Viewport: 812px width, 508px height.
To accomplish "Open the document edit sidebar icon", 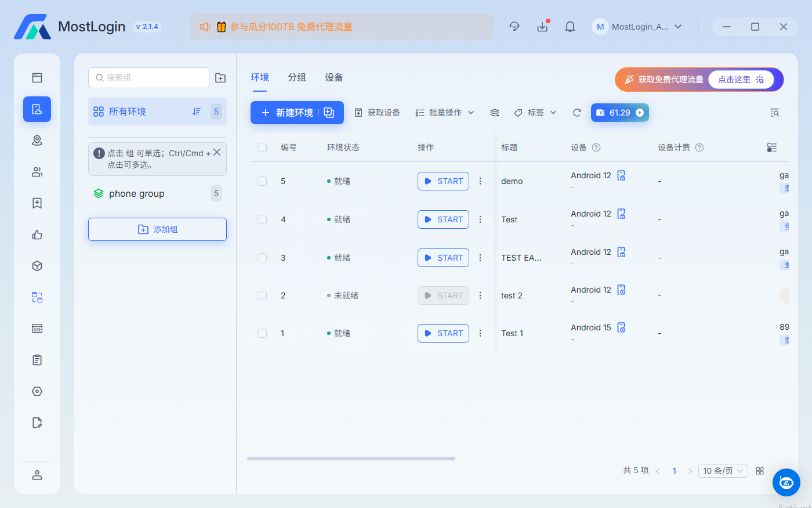I will pos(37,423).
